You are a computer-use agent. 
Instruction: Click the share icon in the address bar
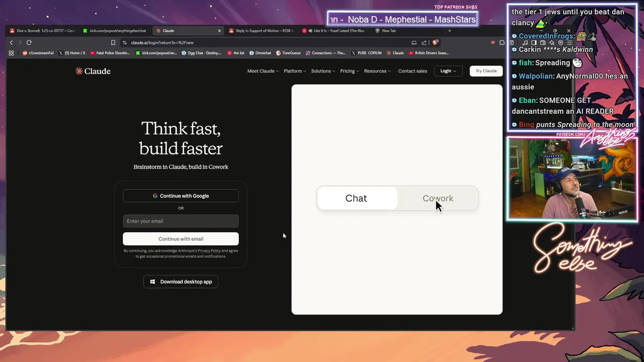(x=424, y=43)
